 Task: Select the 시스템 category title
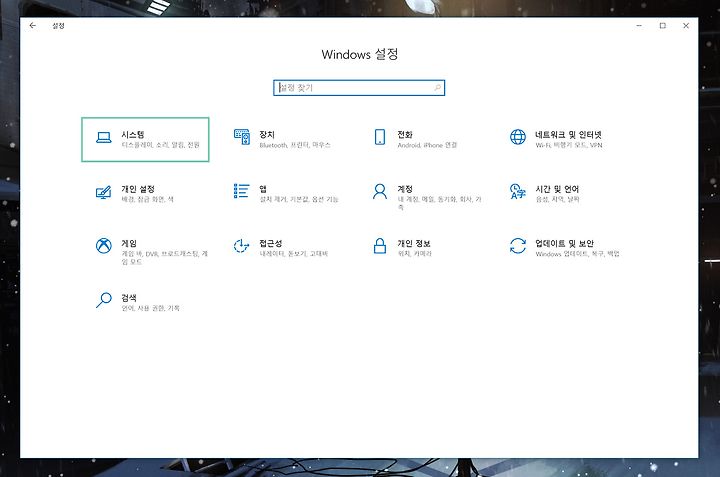133,135
